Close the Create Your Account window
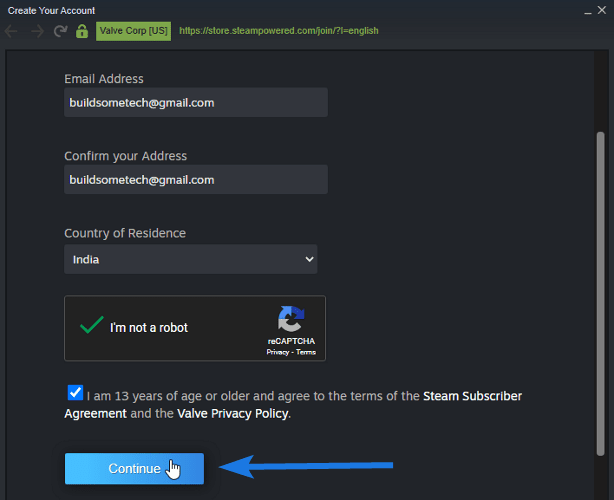The height and width of the screenshot is (500, 614). [x=602, y=10]
